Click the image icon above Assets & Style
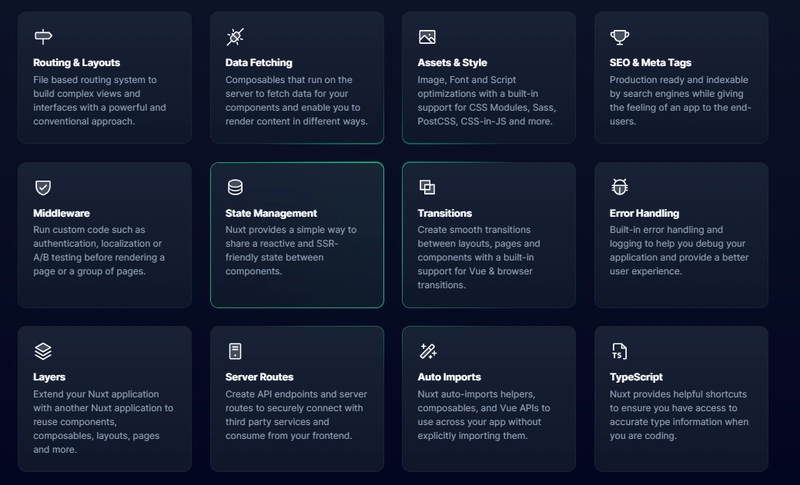Viewport: 800px width, 485px height. 427,37
